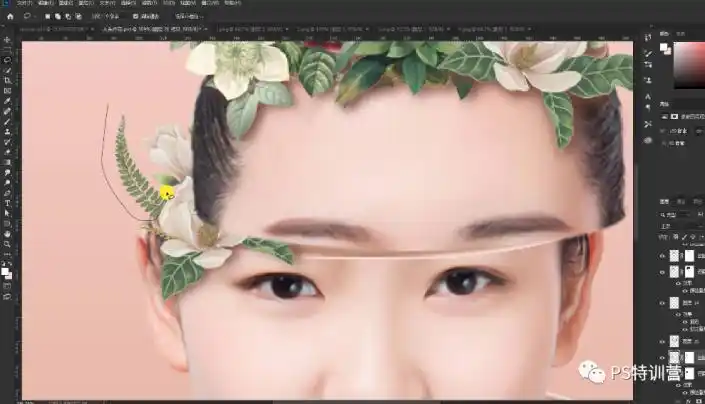Screen dimensions: 705x404
Task: Hide the topmost visible layer eye icon
Action: click(x=662, y=256)
